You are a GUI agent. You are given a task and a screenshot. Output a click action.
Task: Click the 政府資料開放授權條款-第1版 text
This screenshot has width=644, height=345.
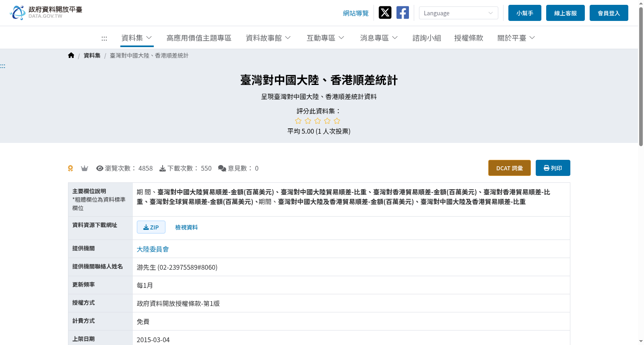pos(178,304)
